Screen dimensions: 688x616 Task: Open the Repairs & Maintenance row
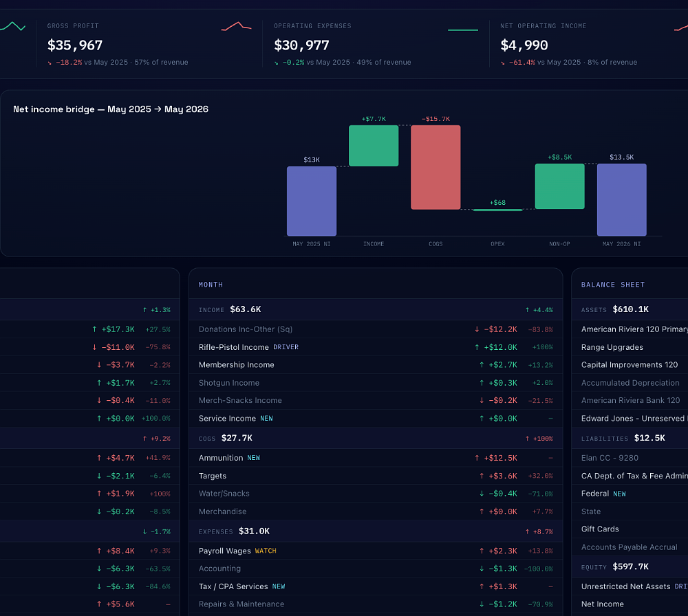click(376, 604)
